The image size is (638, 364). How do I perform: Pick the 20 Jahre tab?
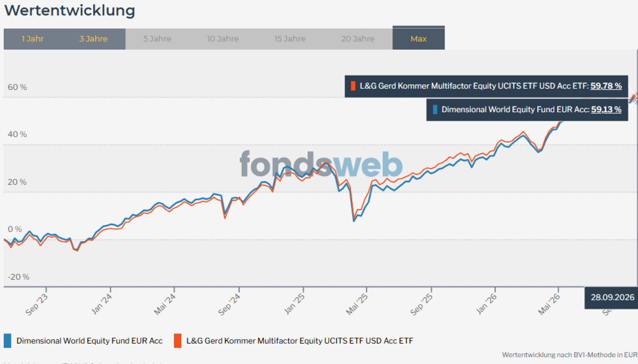358,39
